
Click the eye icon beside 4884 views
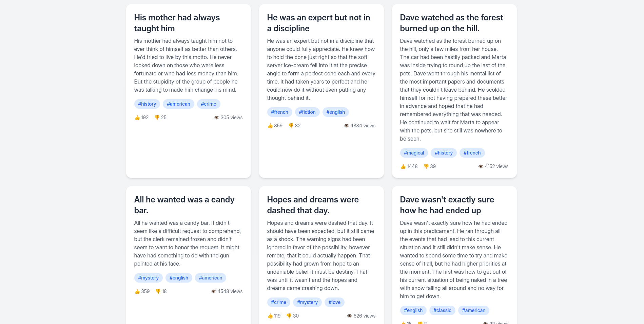(346, 126)
